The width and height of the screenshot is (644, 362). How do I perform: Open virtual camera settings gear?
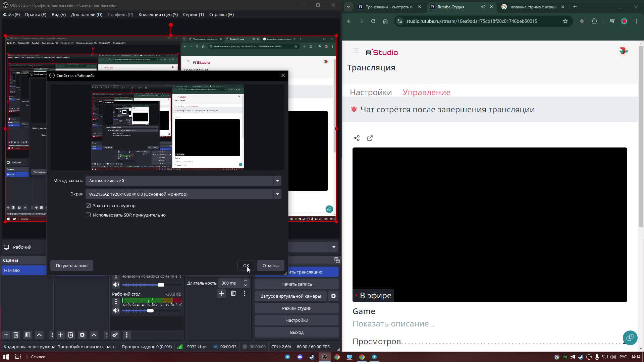333,296
